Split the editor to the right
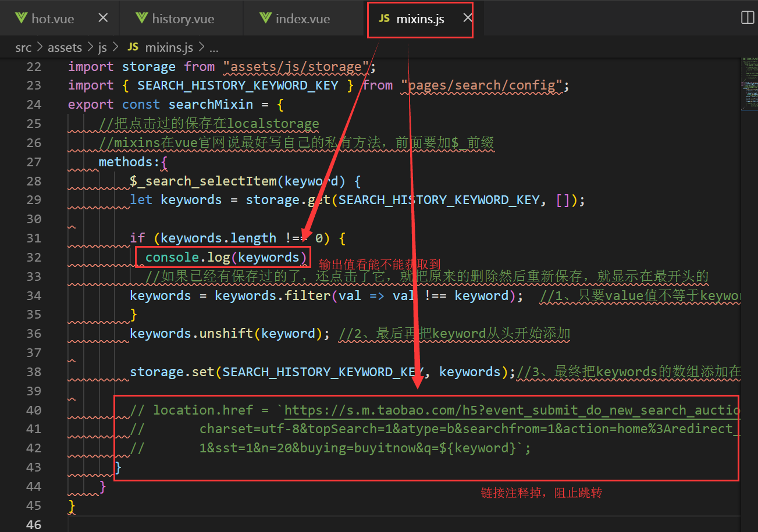 coord(748,17)
